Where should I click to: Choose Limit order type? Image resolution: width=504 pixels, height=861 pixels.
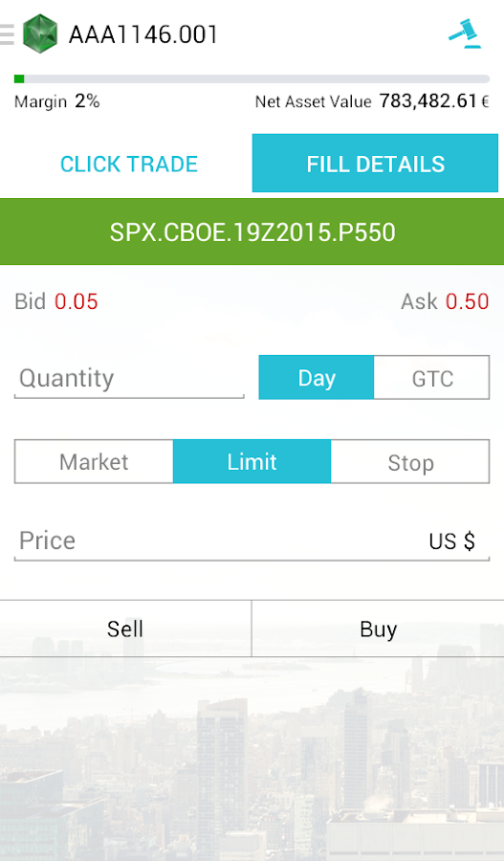coord(252,462)
